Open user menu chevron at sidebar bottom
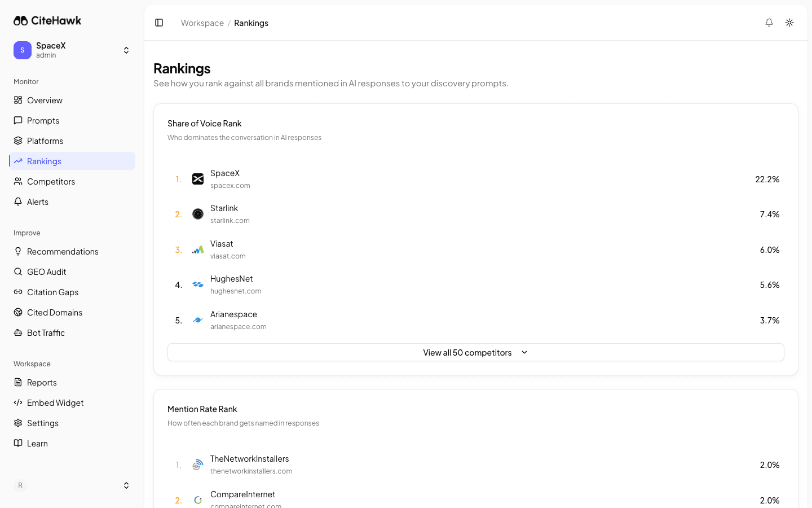The image size is (812, 508). tap(126, 485)
